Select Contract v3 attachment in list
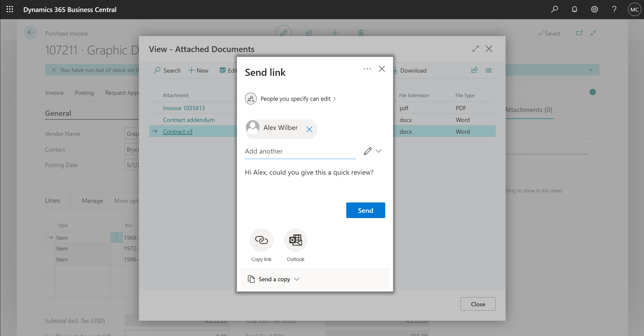Image resolution: width=644 pixels, height=336 pixels. pyautogui.click(x=178, y=131)
